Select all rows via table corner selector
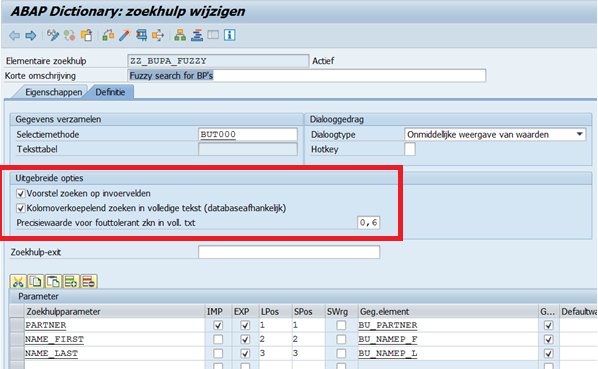 17,311
